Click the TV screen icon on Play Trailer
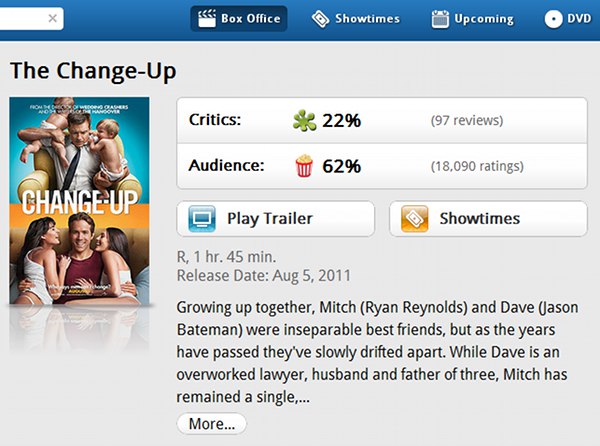 (x=203, y=219)
